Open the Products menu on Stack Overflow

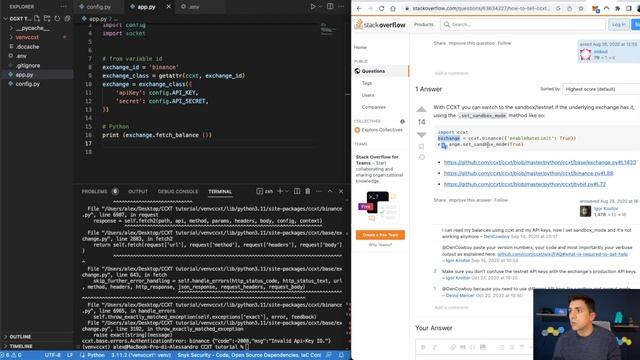(x=424, y=24)
